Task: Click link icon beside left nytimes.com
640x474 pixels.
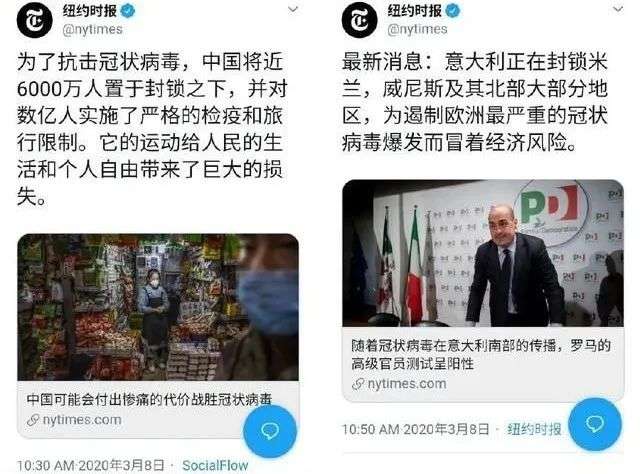Action: click(33, 420)
